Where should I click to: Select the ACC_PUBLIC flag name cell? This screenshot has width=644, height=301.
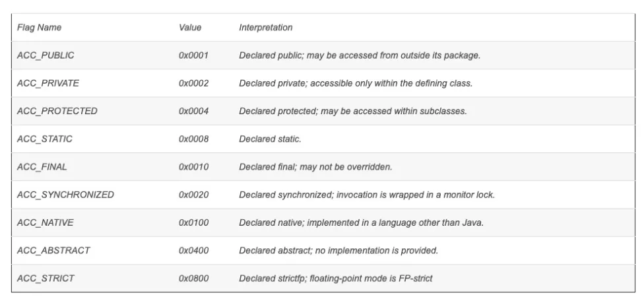[x=46, y=55]
